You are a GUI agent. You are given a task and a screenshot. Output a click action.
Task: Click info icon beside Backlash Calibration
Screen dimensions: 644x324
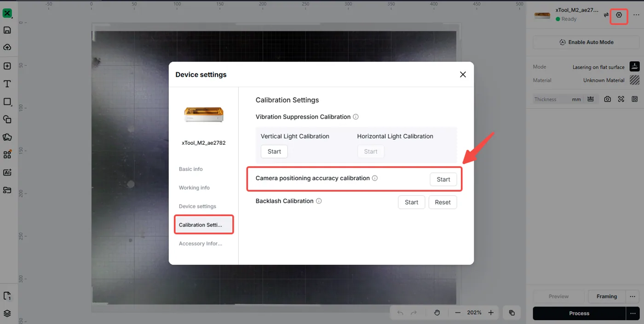tap(319, 201)
